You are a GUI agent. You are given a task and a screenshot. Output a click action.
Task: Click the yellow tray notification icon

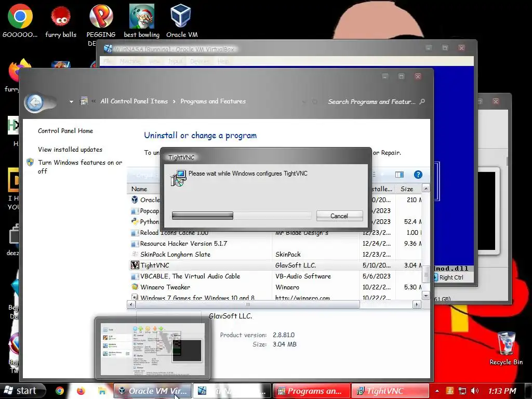tap(450, 391)
